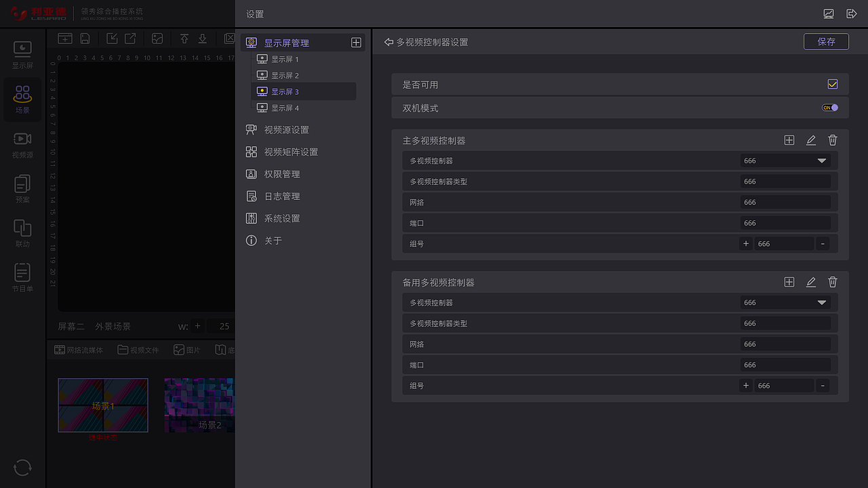
Task: Click the 保存 button
Action: click(826, 41)
